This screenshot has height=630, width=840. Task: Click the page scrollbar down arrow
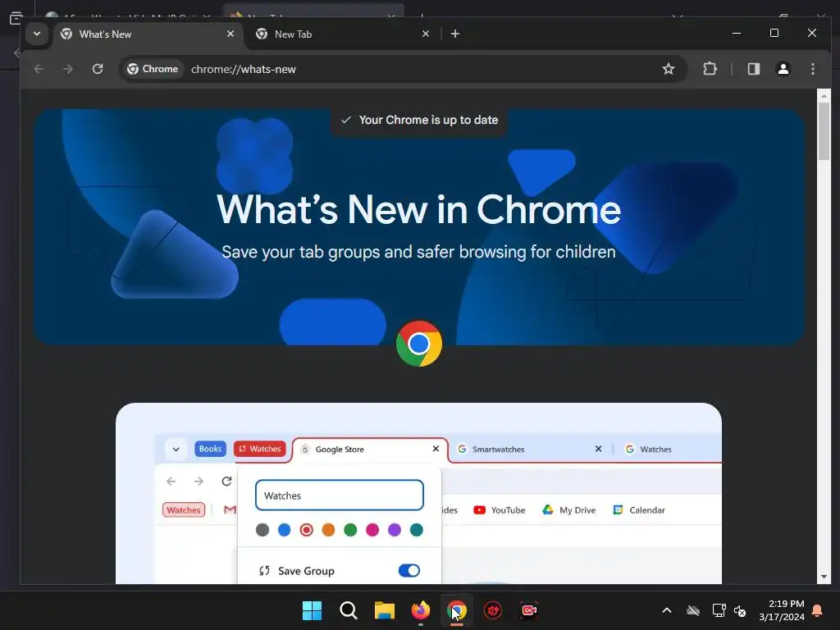point(824,577)
